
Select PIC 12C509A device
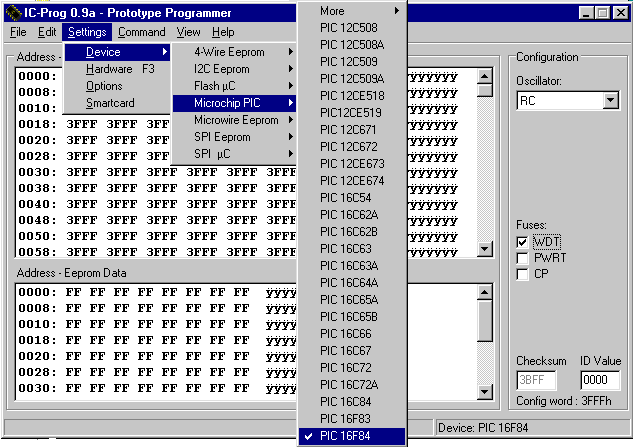coord(352,79)
